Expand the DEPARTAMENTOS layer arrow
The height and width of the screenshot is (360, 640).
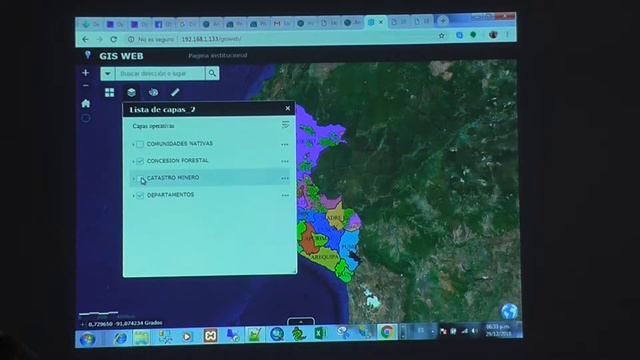(133, 196)
